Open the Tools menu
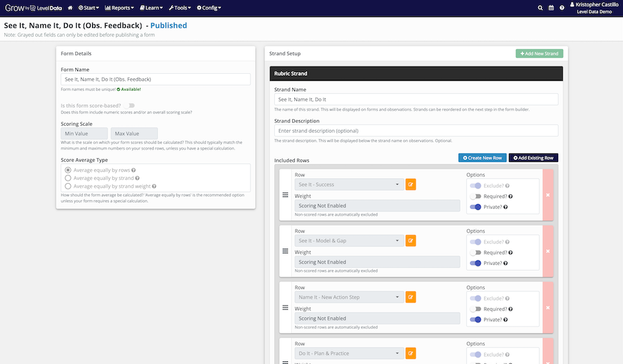This screenshot has width=623, height=364. click(180, 8)
